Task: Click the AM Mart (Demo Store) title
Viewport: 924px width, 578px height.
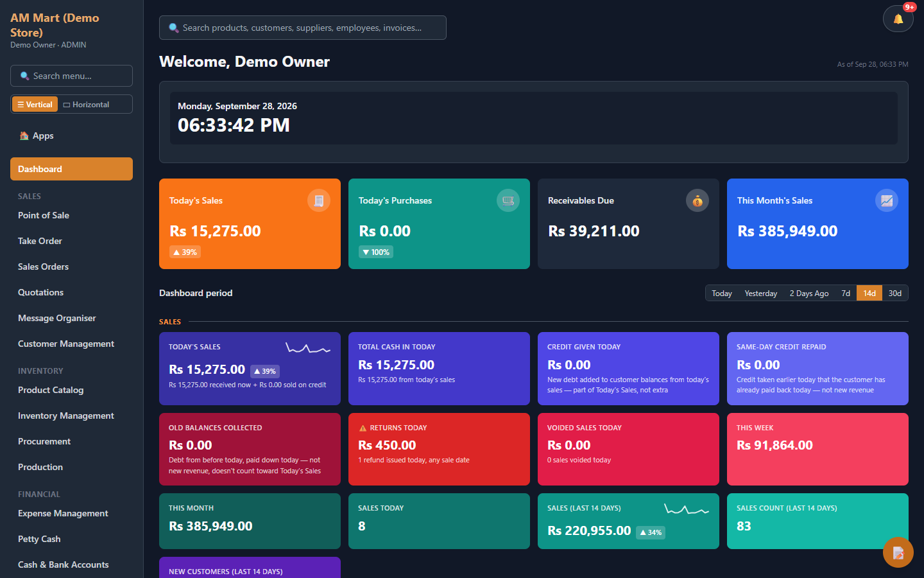Action: [x=55, y=25]
